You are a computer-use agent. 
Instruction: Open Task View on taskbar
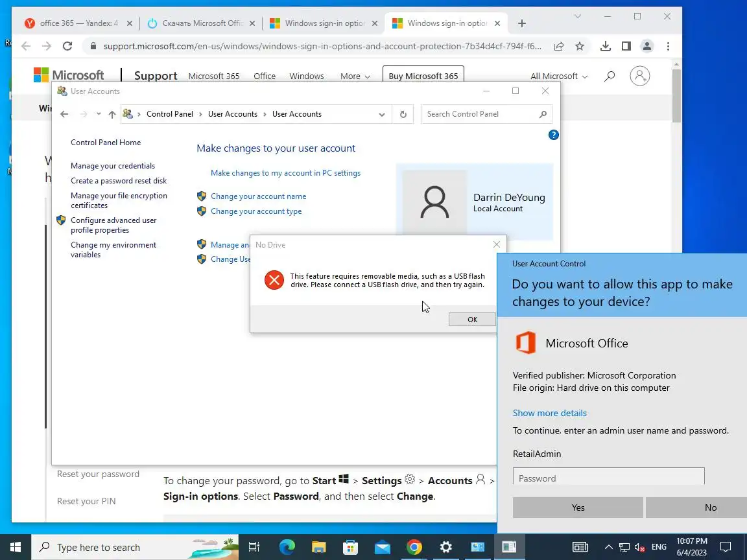coord(254,547)
